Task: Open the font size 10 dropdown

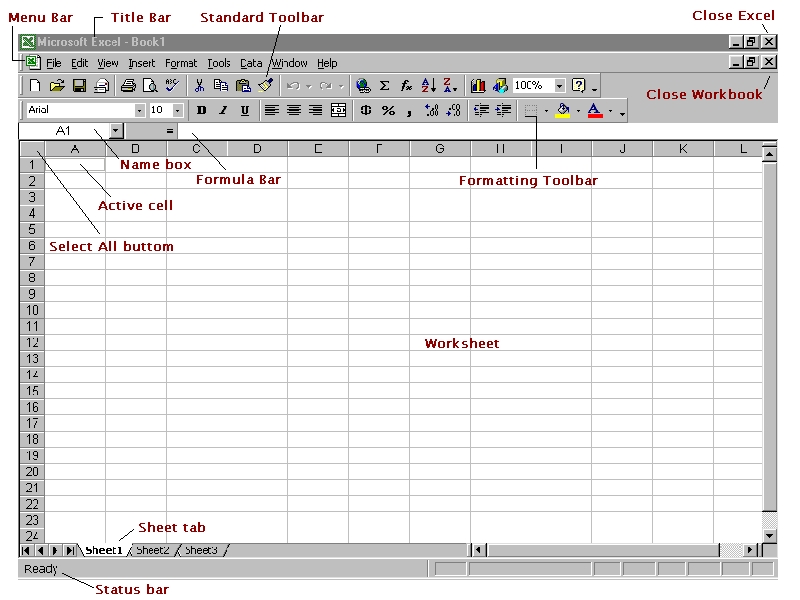Action: [178, 110]
